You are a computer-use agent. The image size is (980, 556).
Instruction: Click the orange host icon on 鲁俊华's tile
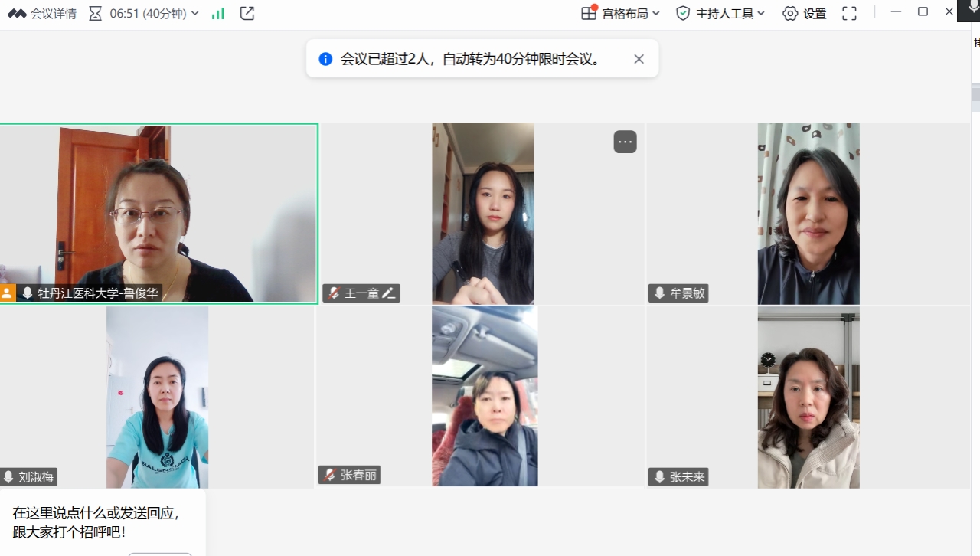7,293
